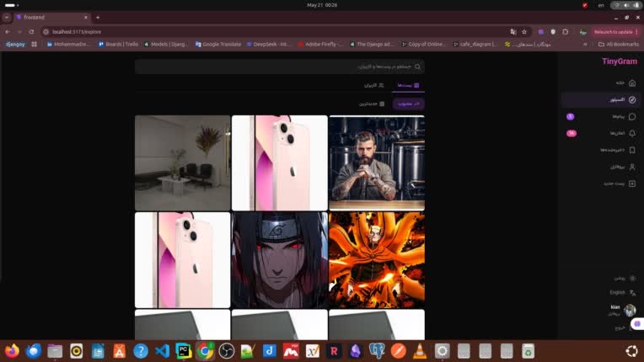The height and width of the screenshot is (362, 644).
Task: Open the Profile person icon in sidebar
Action: [632, 167]
